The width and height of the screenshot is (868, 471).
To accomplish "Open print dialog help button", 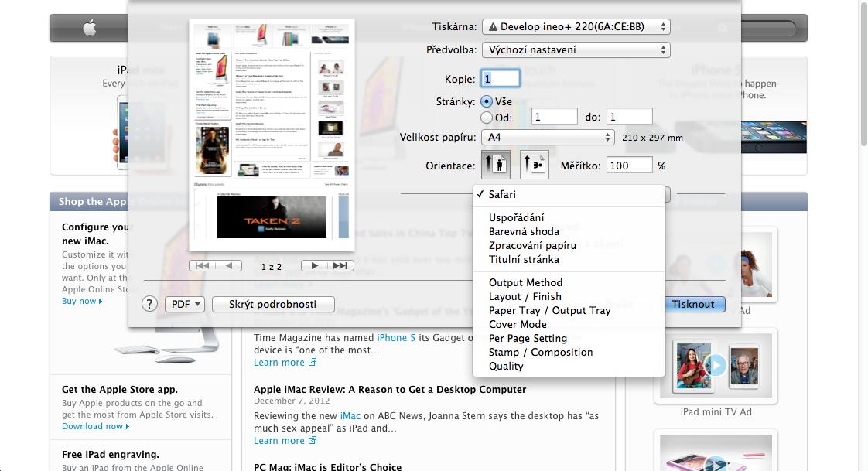I will (149, 304).
